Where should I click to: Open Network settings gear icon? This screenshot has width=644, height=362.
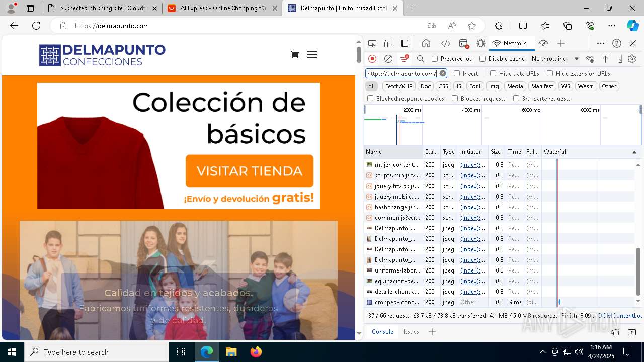[x=632, y=59]
